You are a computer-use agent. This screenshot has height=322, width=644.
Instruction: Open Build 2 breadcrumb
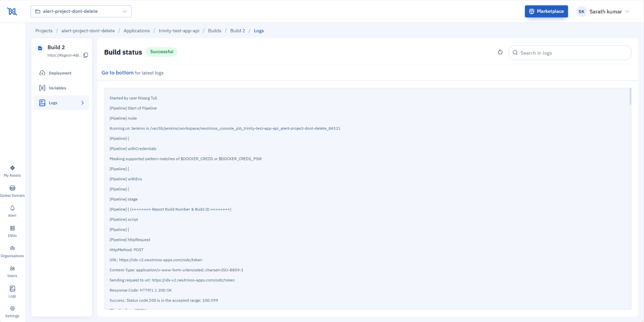[237, 31]
